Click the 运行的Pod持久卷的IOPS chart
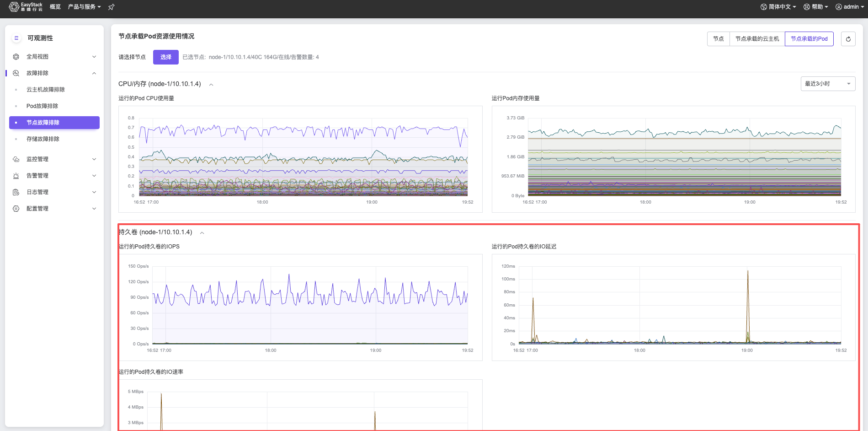The image size is (868, 431). point(300,307)
